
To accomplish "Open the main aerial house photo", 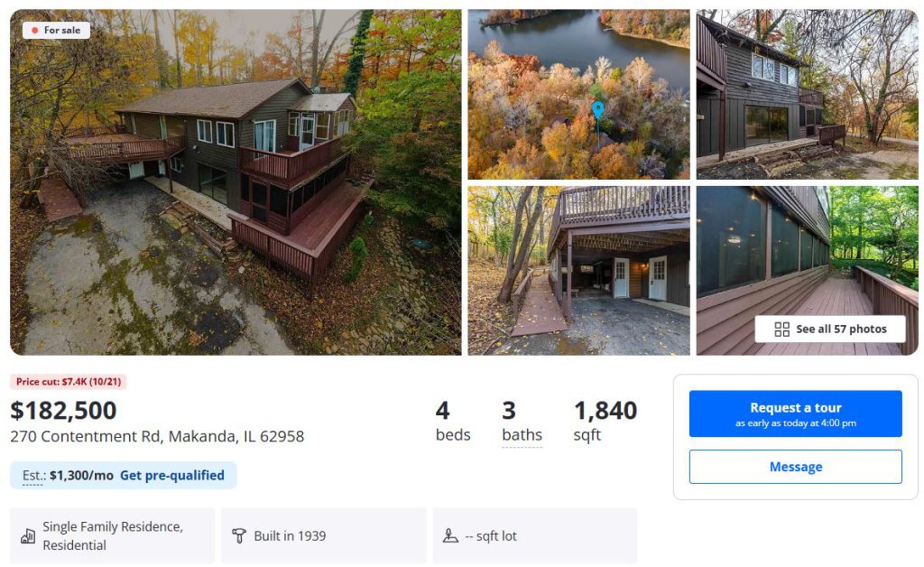I will (236, 182).
